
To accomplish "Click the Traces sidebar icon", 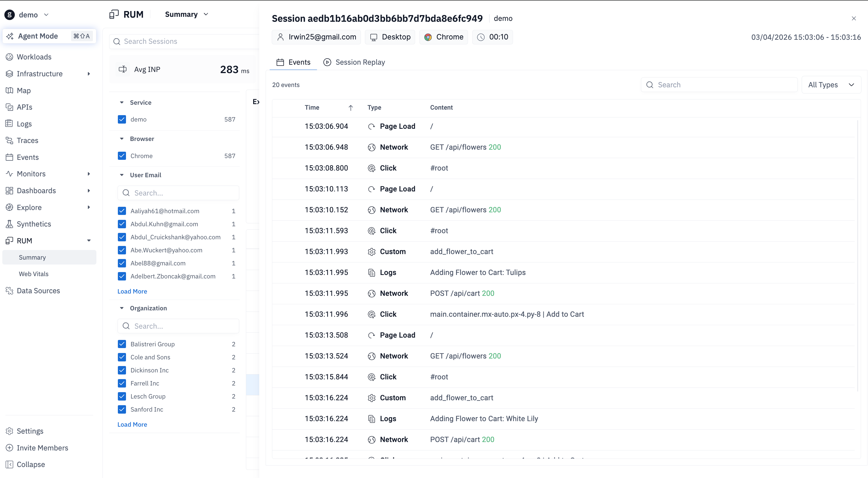I will click(x=9, y=140).
